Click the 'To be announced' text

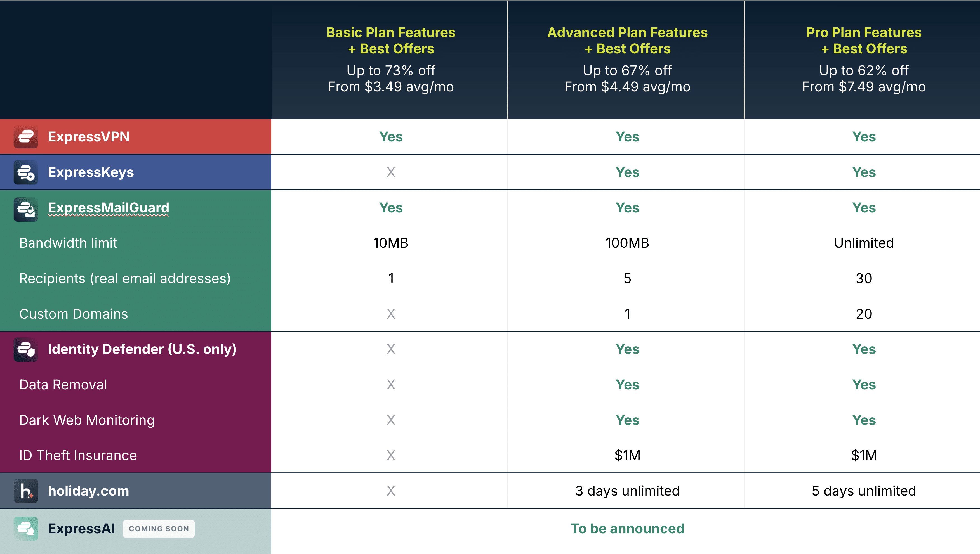pos(627,529)
